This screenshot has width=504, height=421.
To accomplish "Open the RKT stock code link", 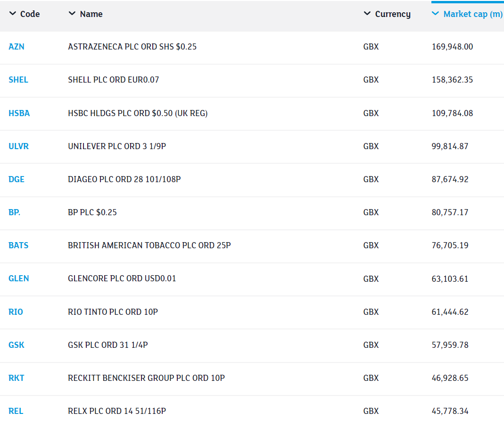I will pyautogui.click(x=17, y=378).
